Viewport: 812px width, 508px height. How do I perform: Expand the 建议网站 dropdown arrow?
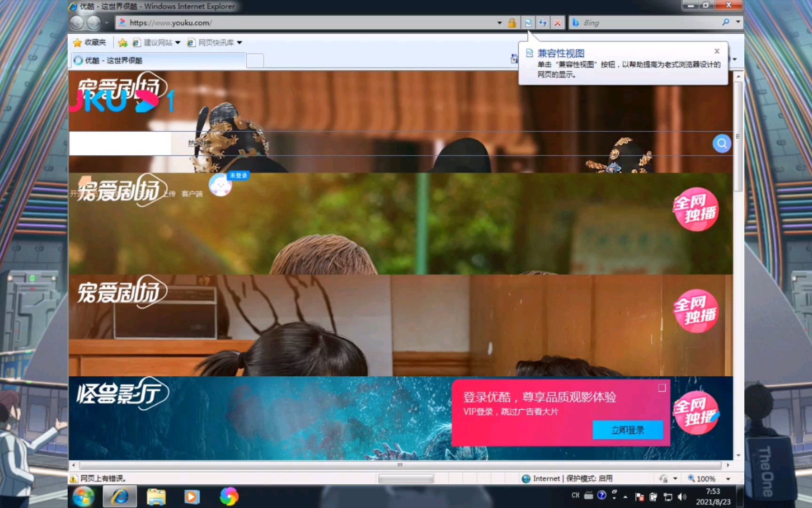point(178,42)
